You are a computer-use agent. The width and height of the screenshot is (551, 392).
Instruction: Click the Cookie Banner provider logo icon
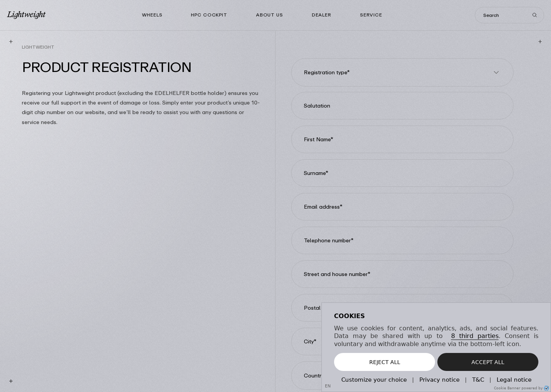pos(546,388)
